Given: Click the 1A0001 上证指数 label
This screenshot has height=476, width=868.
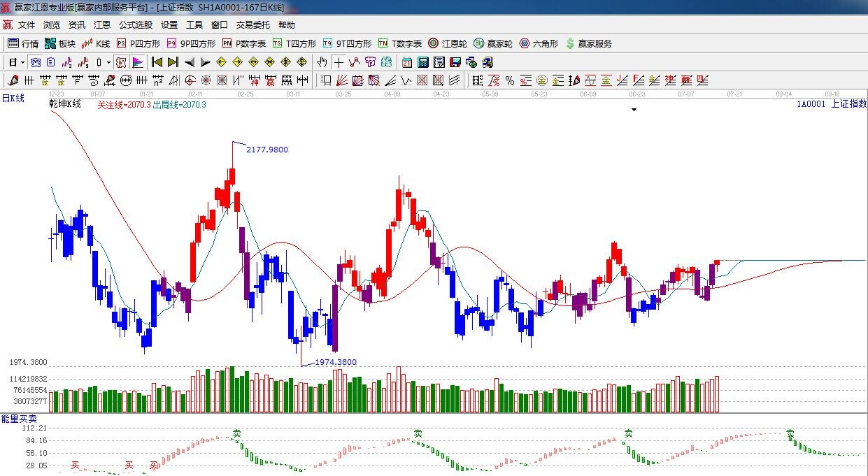Looking at the screenshot, I should pos(831,104).
